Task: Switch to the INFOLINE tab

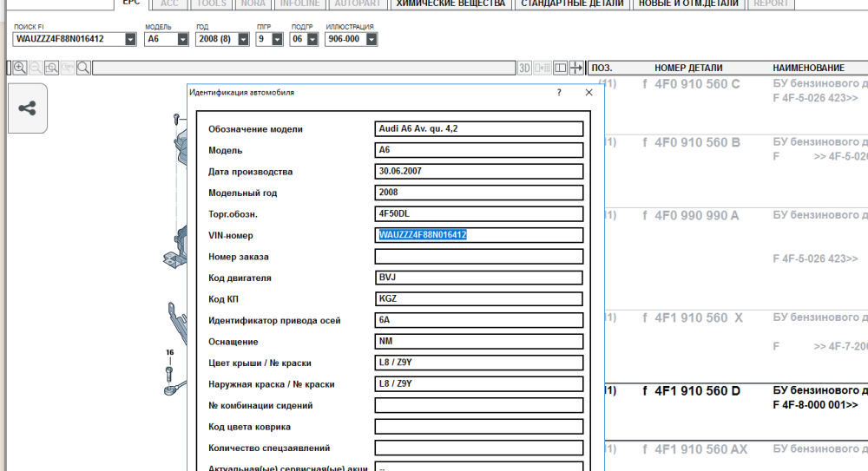Action: click(x=299, y=3)
